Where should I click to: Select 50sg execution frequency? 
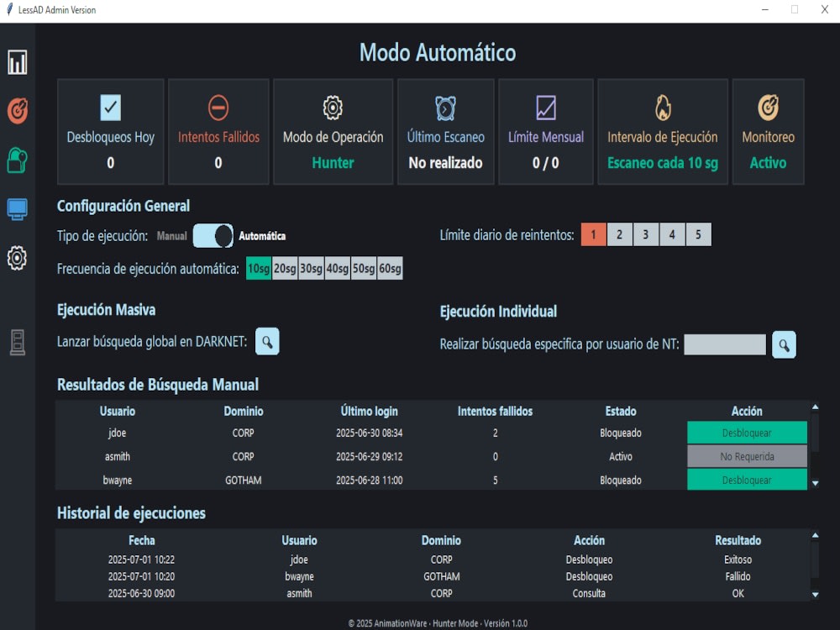(363, 269)
